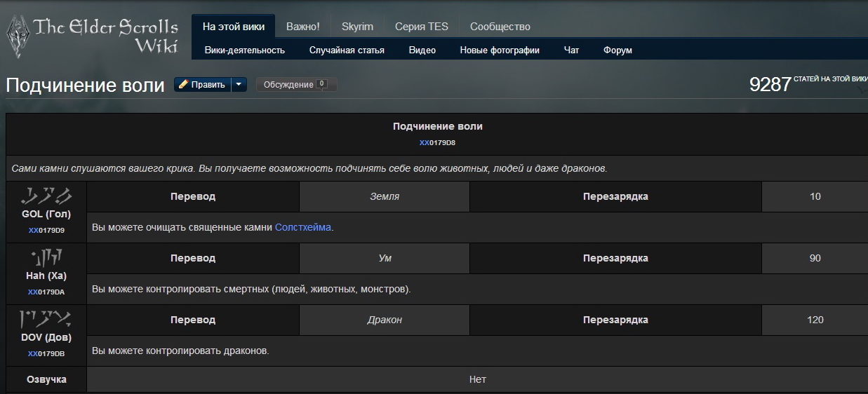This screenshot has height=394, width=868.
Task: Click the GOL (Гол) label
Action: pos(46,215)
